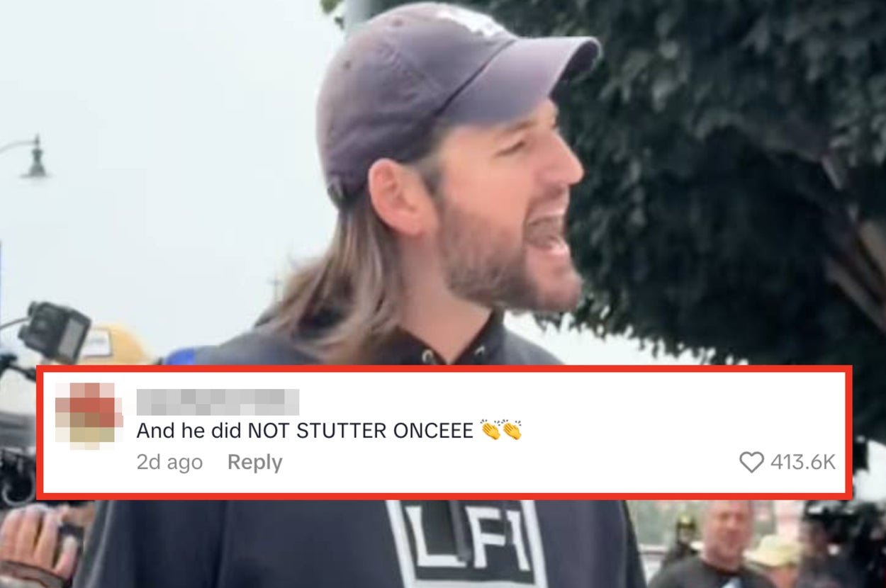Select the blurred commenter username
This screenshot has width=886, height=588.
click(218, 402)
